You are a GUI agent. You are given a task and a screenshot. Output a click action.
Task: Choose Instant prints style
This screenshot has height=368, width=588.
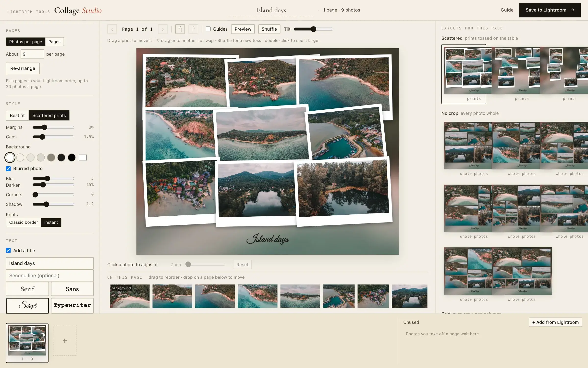(51, 222)
